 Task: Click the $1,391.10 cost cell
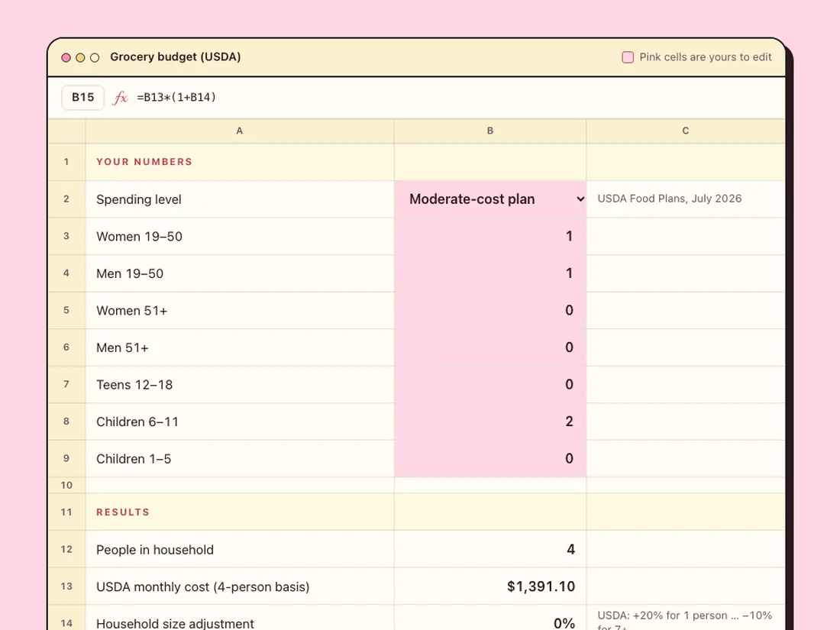[x=490, y=586]
